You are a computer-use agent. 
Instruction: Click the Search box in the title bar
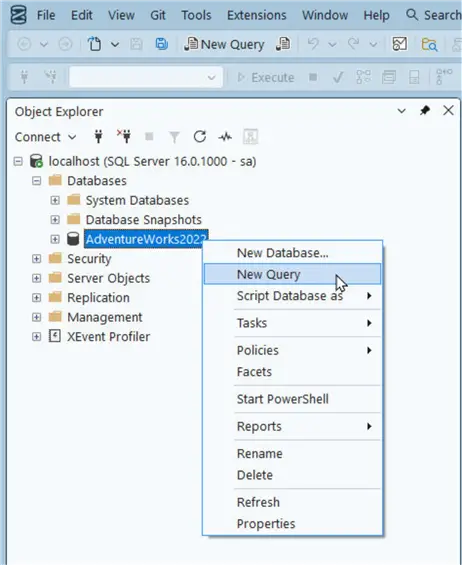[434, 15]
